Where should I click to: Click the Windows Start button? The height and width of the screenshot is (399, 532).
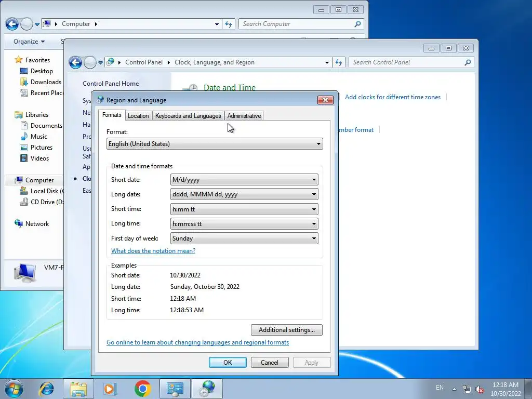point(14,389)
